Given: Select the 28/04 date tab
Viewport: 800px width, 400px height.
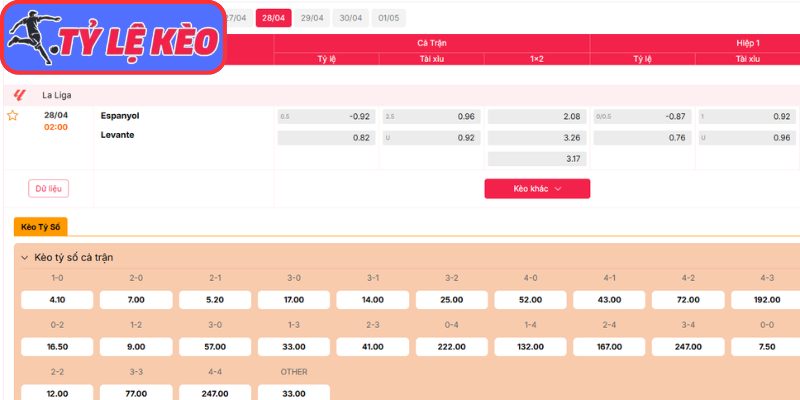Looking at the screenshot, I should tap(273, 18).
